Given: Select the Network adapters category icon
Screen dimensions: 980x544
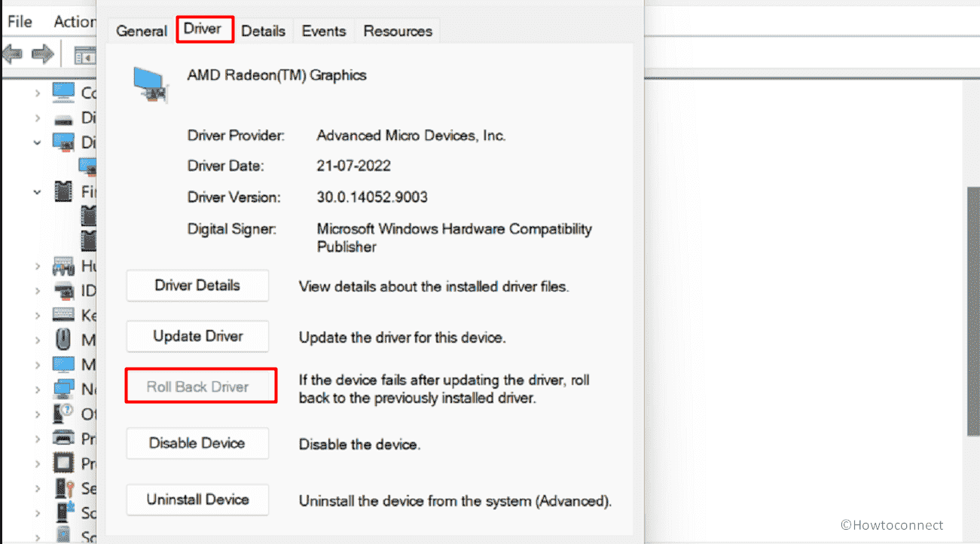Looking at the screenshot, I should click(x=64, y=390).
